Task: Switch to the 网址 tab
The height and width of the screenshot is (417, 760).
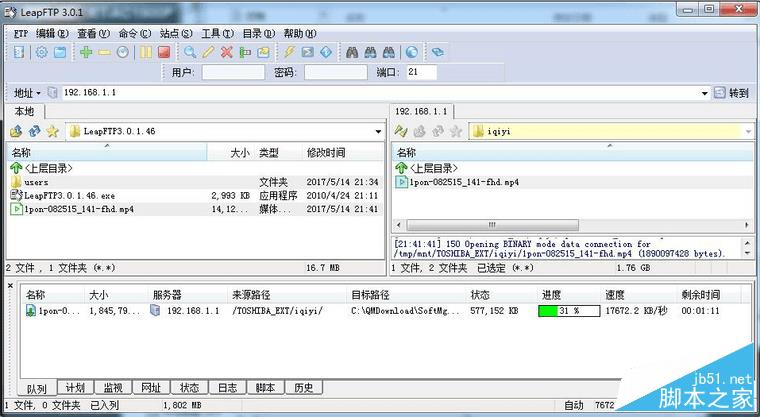Action: click(151, 387)
